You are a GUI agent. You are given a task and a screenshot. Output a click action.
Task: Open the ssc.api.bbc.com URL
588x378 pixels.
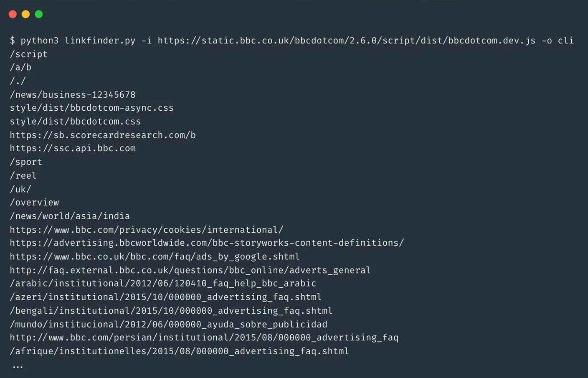(73, 148)
